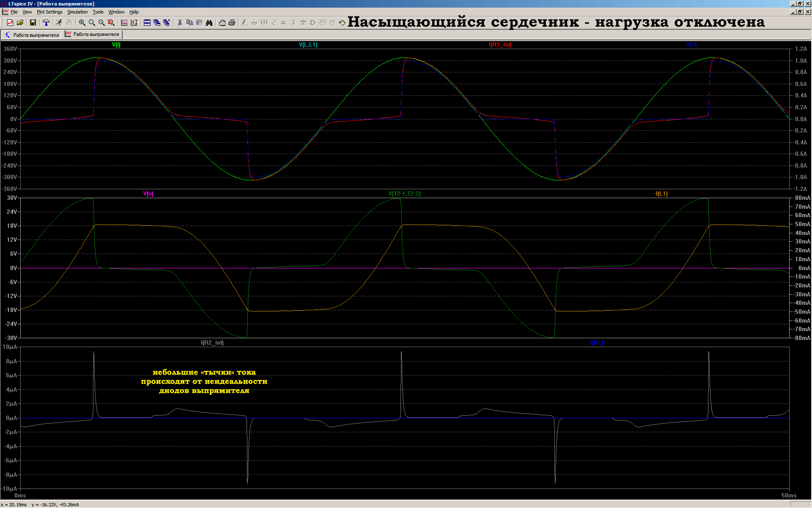This screenshot has height=508, width=812.
Task: Cascade windows with the toolbar icon
Action: (x=157, y=23)
